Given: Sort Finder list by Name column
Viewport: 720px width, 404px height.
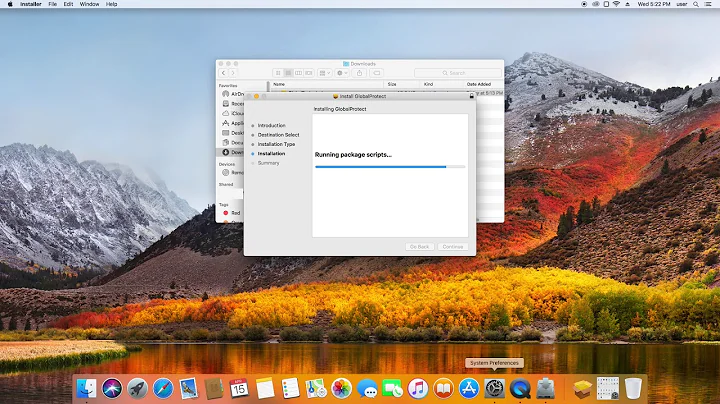Looking at the screenshot, I should click(326, 84).
